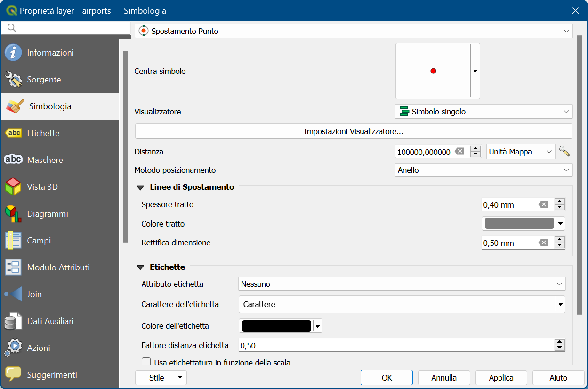Open the Stile menu button

pos(161,378)
